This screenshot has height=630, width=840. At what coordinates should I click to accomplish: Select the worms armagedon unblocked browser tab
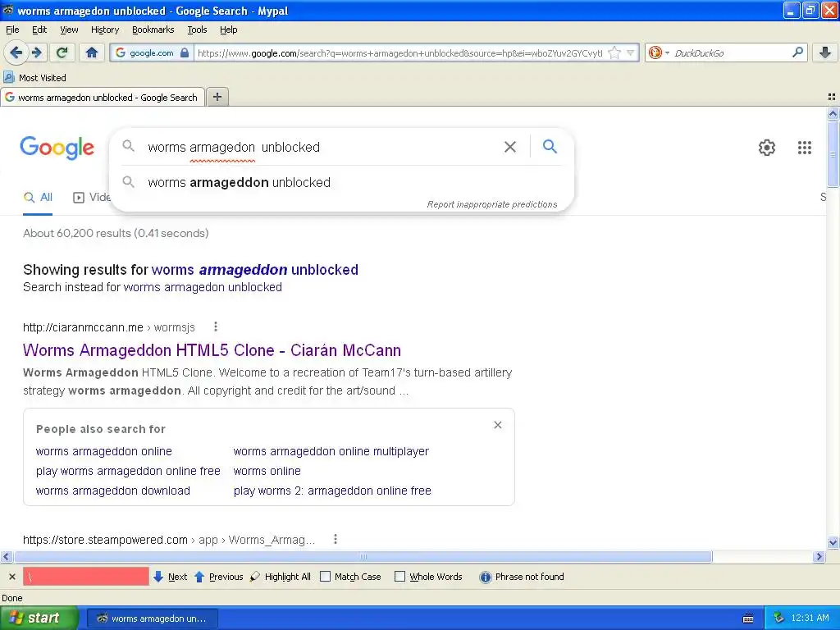[102, 98]
